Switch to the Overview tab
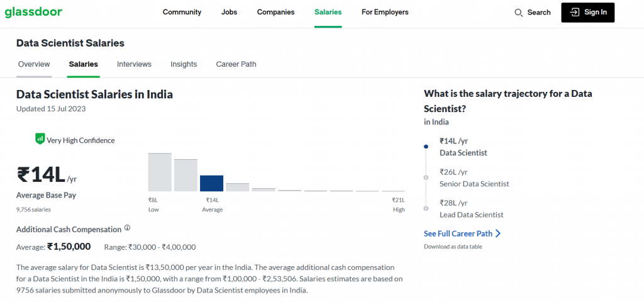The width and height of the screenshot is (644, 302). [x=34, y=64]
